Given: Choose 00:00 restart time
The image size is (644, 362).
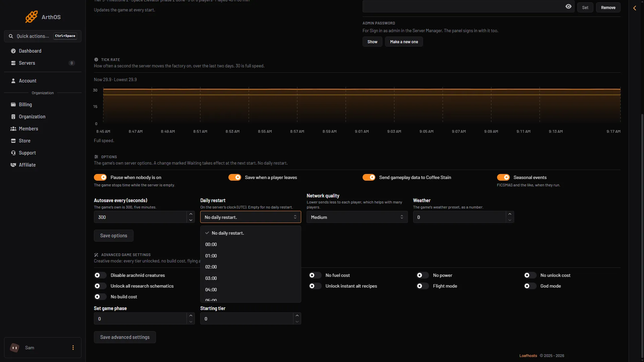Looking at the screenshot, I should (251, 244).
